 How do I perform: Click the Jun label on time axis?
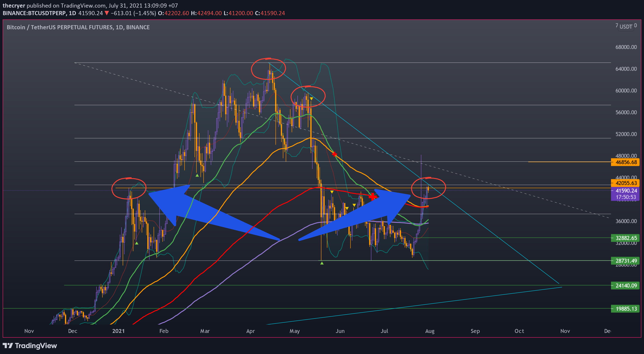[x=340, y=331]
